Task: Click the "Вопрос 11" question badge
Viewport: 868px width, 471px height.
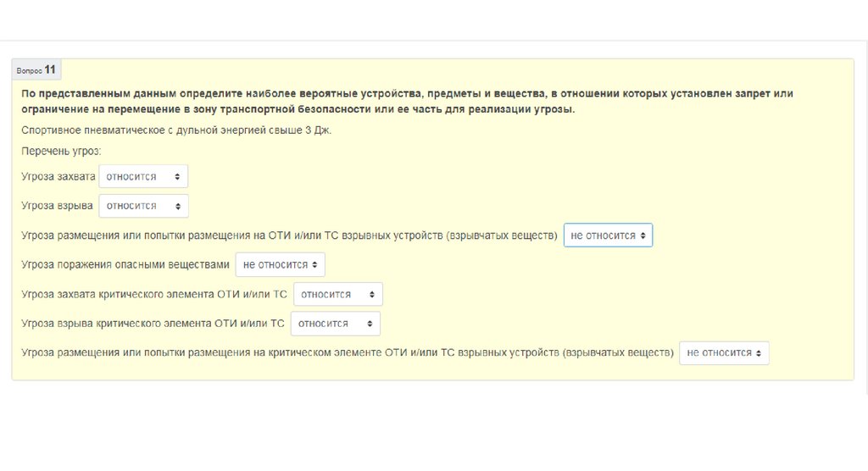Action: pyautogui.click(x=36, y=69)
